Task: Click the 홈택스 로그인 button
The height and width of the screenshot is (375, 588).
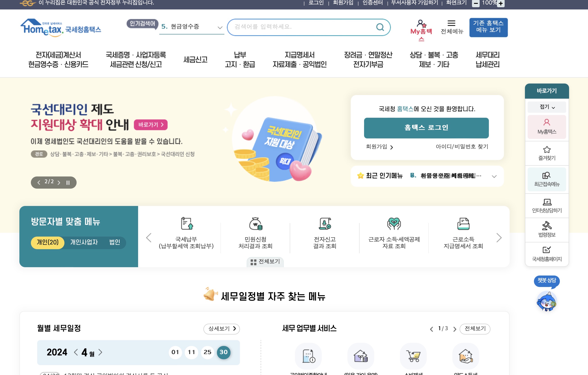Action: (x=426, y=128)
